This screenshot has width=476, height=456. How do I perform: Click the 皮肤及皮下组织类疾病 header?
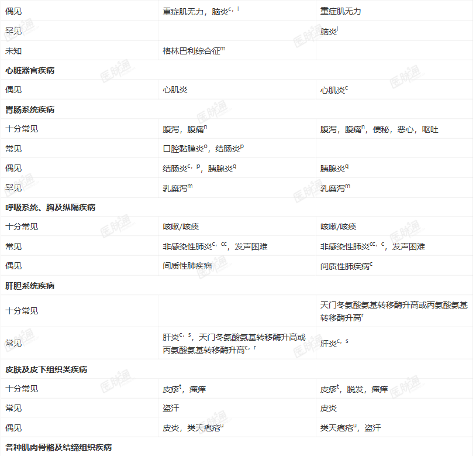46,369
